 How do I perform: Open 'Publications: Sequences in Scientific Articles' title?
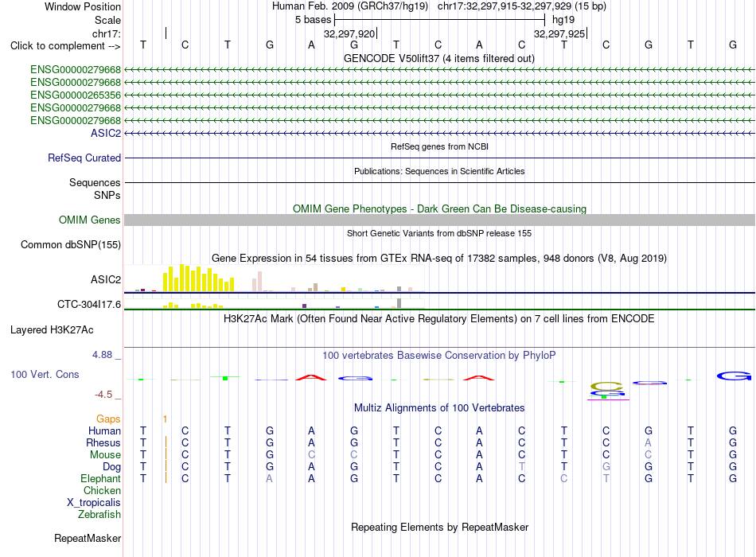tap(439, 171)
